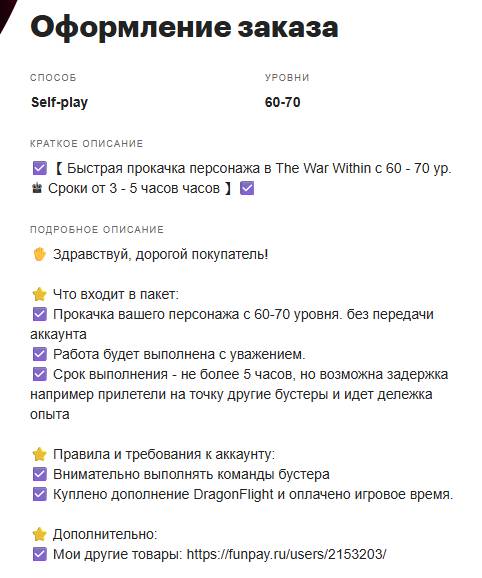
Task: Click the checkmark icon beside 'Мои другие товары'
Action: [40, 554]
